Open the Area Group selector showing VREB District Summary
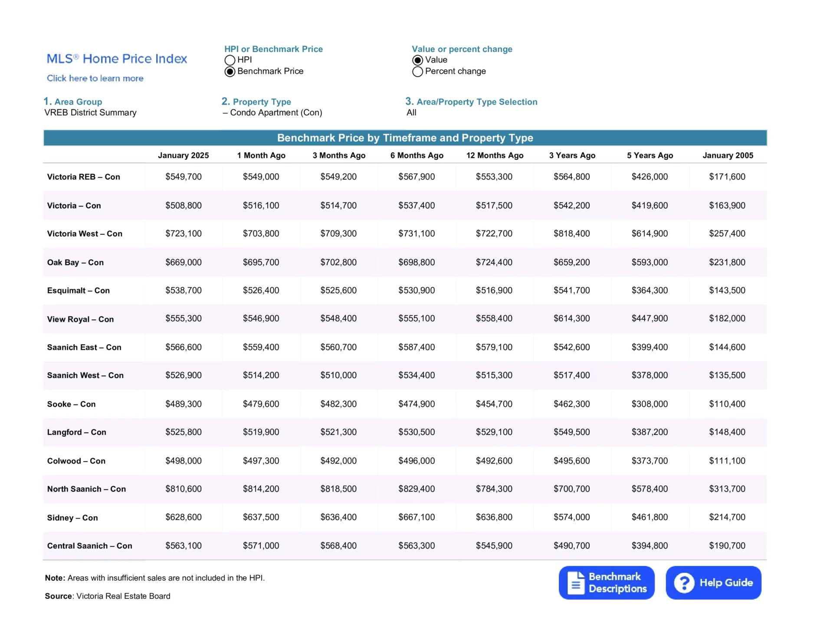The height and width of the screenshot is (644, 833). 90,112
